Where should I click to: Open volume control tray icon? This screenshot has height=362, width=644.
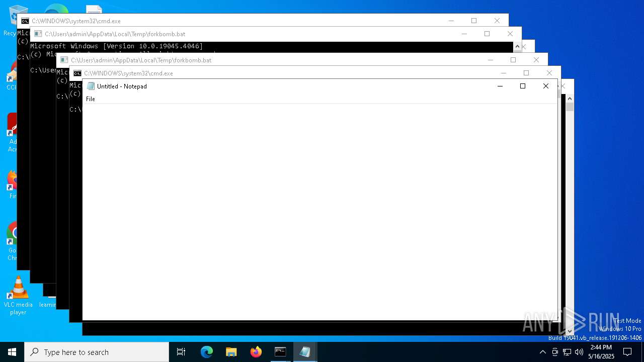coord(579,352)
